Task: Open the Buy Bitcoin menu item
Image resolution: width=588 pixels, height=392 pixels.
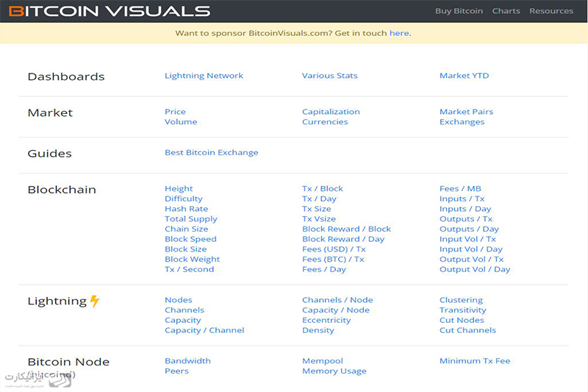Action: pyautogui.click(x=459, y=11)
